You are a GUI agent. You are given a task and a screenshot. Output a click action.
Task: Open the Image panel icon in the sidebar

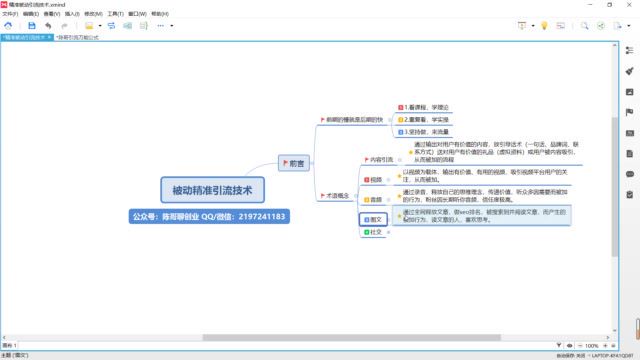[x=629, y=92]
